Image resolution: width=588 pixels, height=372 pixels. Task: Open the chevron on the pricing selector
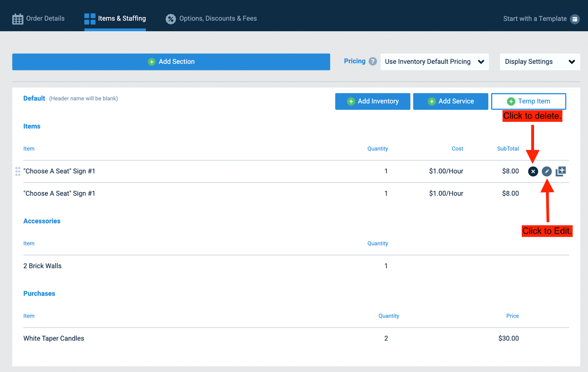click(481, 61)
